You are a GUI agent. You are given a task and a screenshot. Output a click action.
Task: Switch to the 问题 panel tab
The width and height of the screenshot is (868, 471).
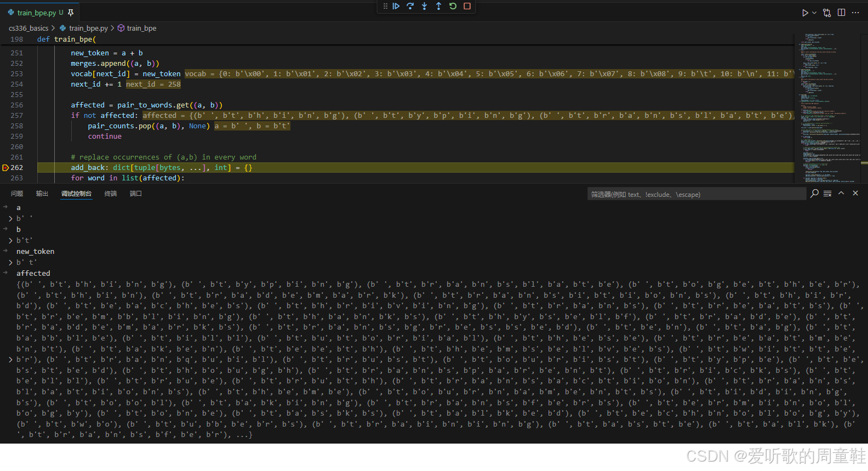17,194
